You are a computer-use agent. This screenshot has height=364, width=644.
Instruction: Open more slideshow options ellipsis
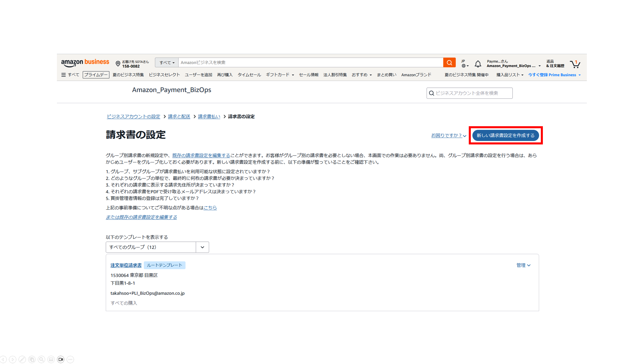pos(70,359)
